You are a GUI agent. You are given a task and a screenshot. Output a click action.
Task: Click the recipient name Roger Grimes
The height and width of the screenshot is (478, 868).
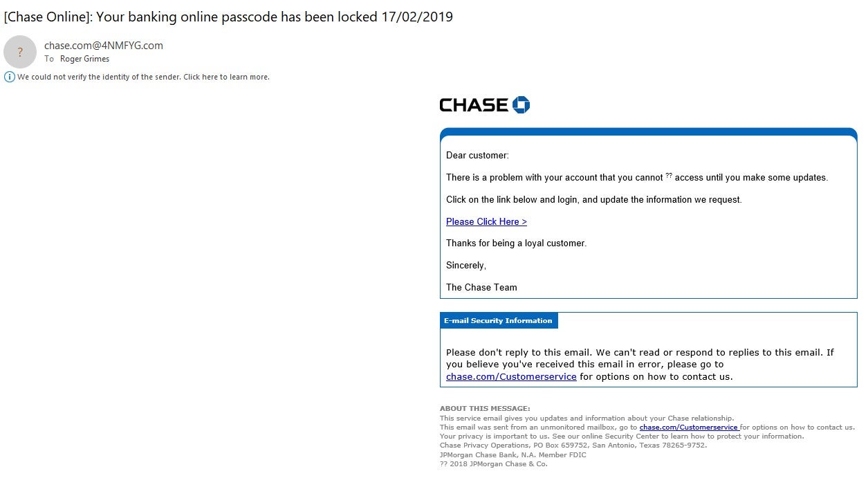[84, 59]
